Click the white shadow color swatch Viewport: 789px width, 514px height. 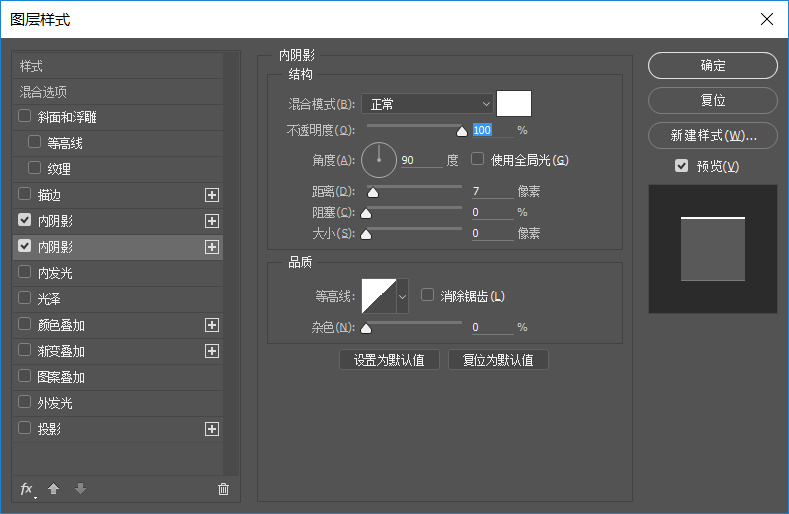[514, 104]
